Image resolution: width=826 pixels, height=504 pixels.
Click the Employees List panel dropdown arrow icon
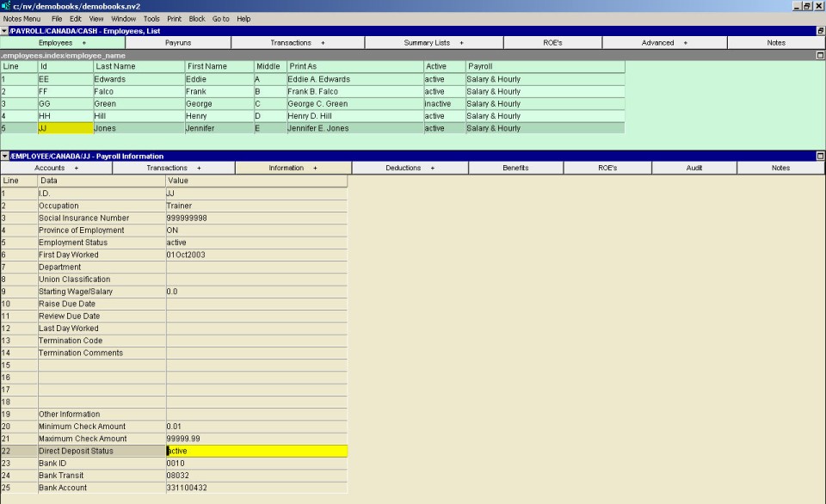tap(4, 31)
